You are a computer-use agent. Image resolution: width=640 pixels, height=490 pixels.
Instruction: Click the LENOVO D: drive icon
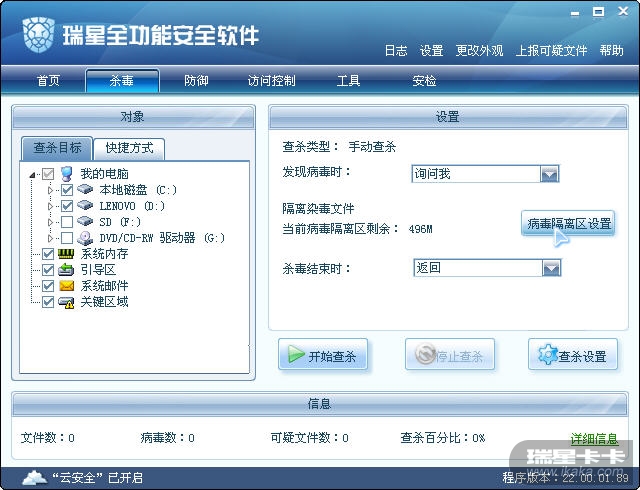click(85, 205)
